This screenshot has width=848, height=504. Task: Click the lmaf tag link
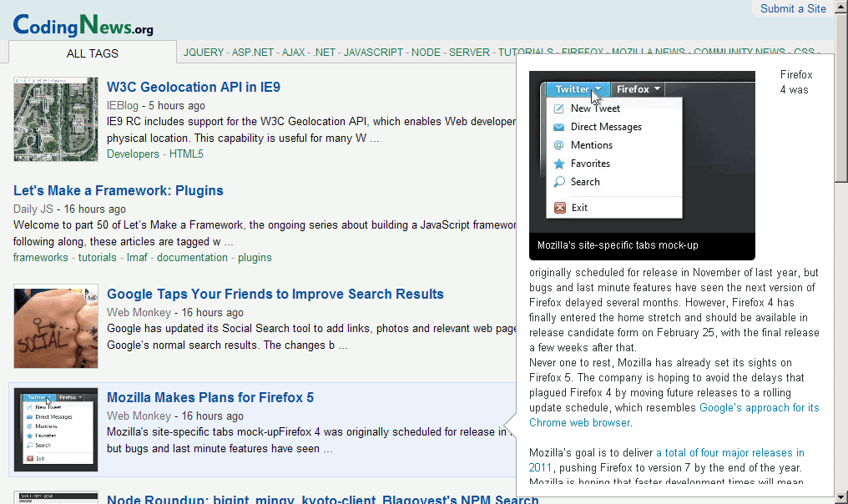137,258
